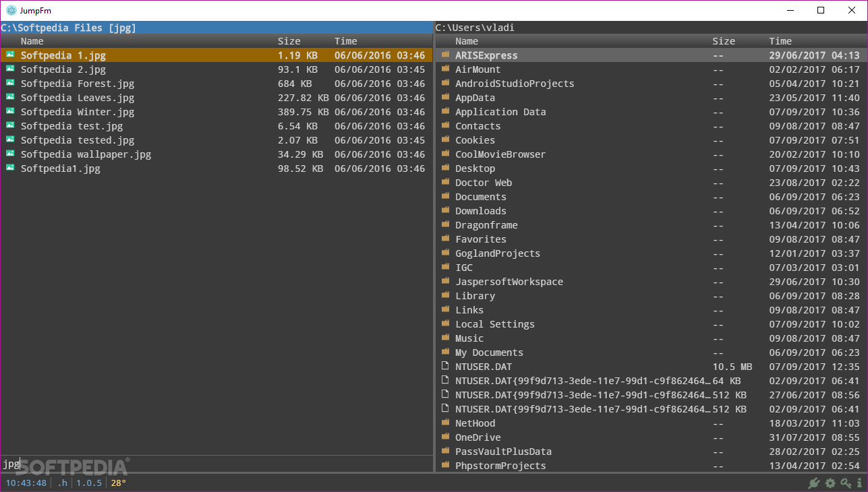
Task: Click the folder icon of PhpstormProjects
Action: (x=445, y=465)
